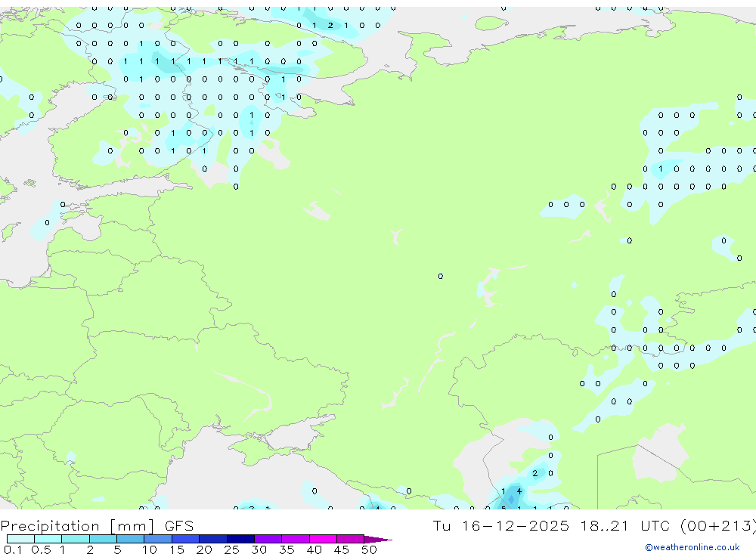Click the weatheronline.co.uk copyright link
This screenshot has width=756, height=554.
click(x=692, y=547)
